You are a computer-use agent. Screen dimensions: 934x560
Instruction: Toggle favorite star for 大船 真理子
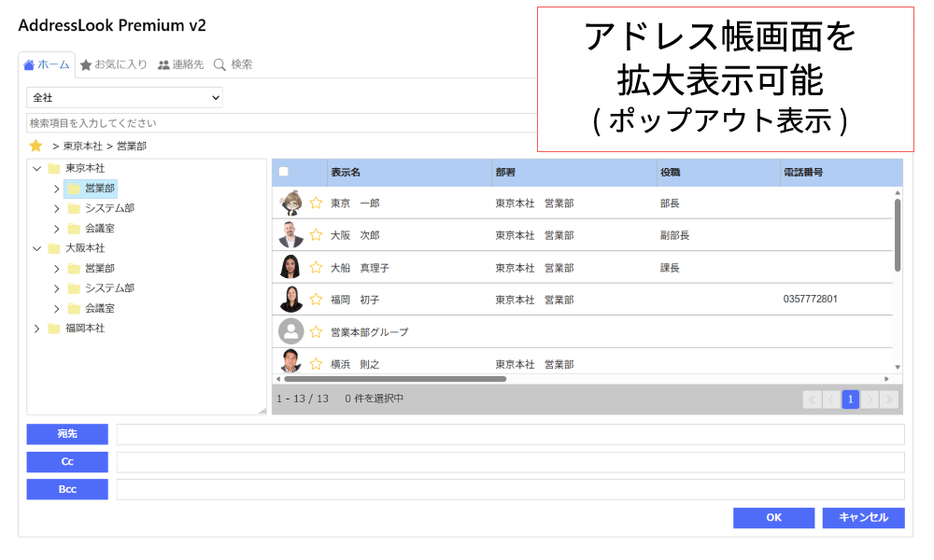[x=316, y=268]
